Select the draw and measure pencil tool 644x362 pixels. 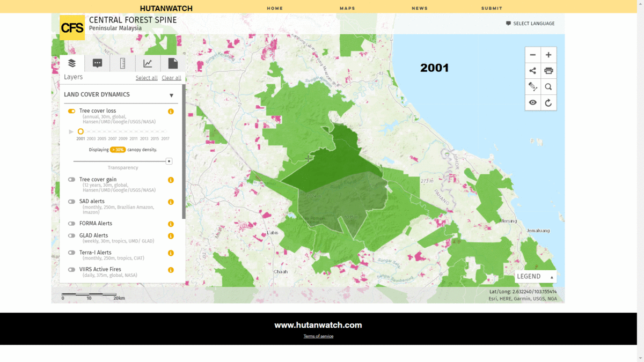point(533,87)
